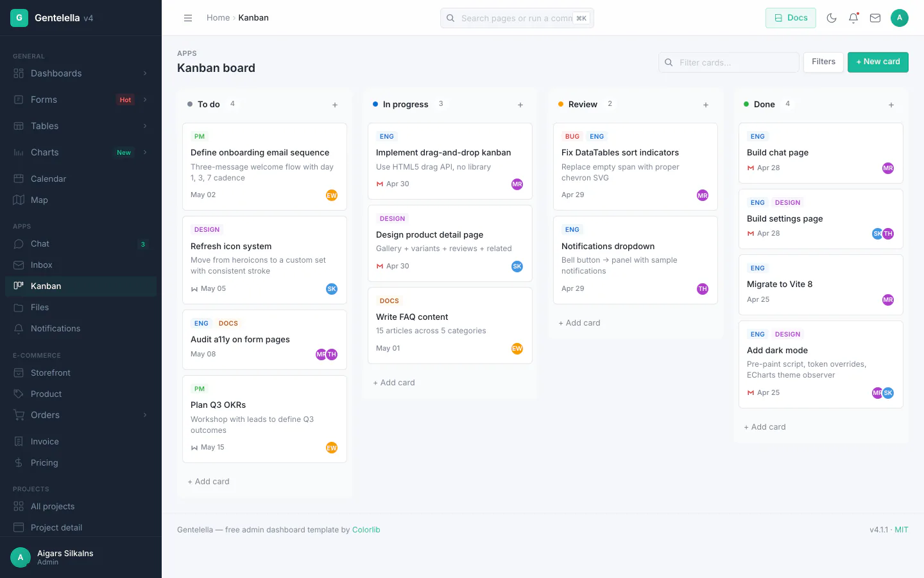Click the Storefront sidebar icon
Image resolution: width=924 pixels, height=578 pixels.
19,372
